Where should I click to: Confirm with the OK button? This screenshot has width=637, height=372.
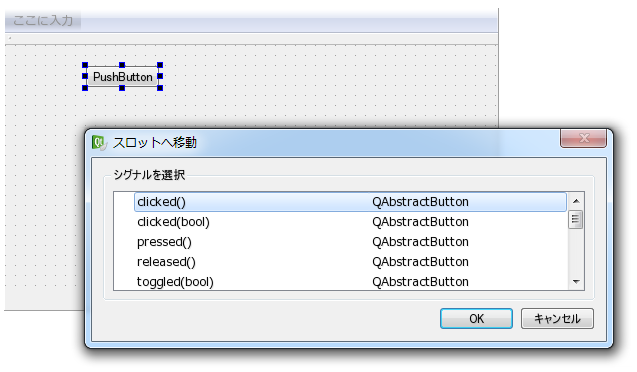click(476, 318)
